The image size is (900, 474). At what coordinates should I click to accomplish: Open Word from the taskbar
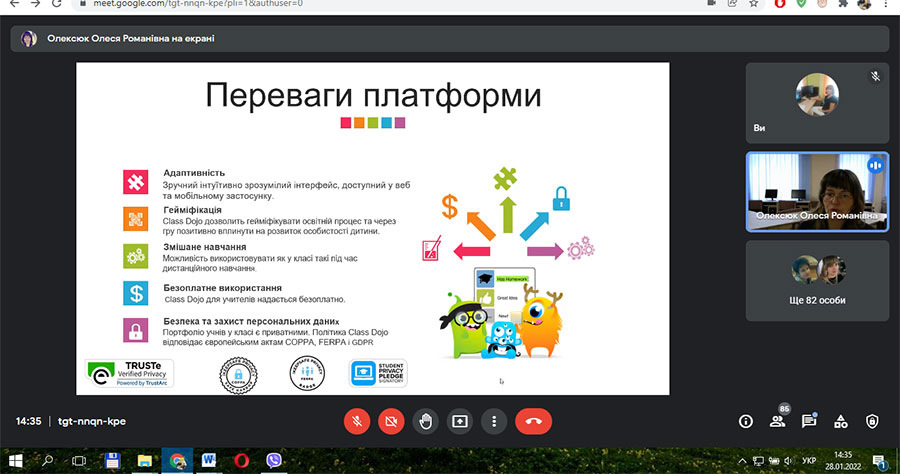[209, 461]
